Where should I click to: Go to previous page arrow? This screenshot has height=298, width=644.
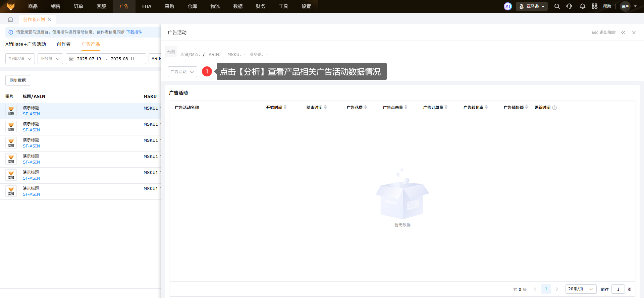coord(535,289)
